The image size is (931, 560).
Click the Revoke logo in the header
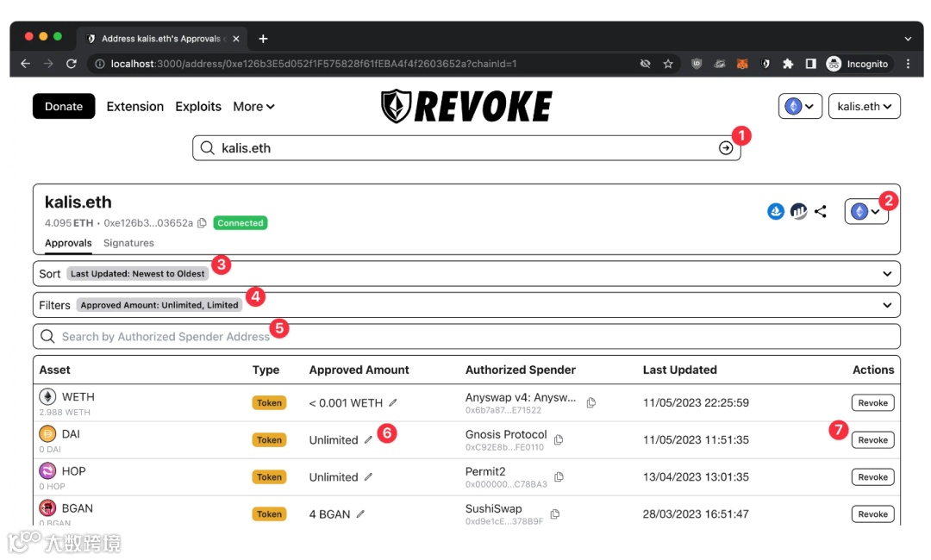[x=466, y=106]
